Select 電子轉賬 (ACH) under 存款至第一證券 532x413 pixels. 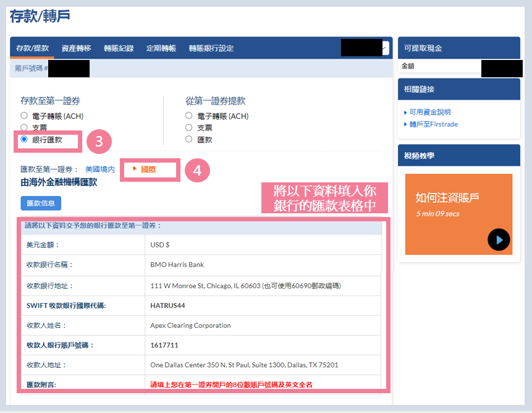23,116
